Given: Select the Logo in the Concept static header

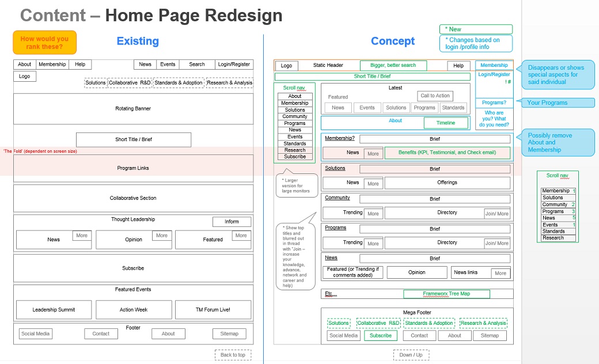Looking at the screenshot, I should coord(286,65).
